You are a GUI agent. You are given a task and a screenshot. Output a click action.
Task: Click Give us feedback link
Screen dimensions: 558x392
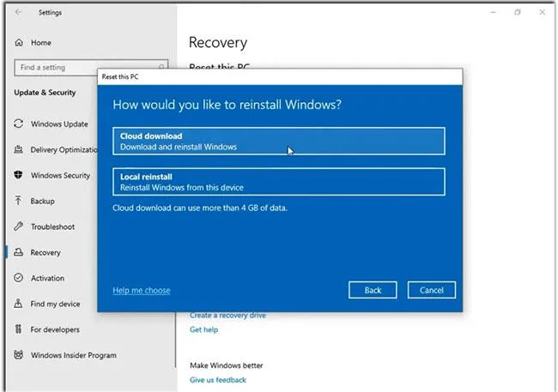coord(218,380)
